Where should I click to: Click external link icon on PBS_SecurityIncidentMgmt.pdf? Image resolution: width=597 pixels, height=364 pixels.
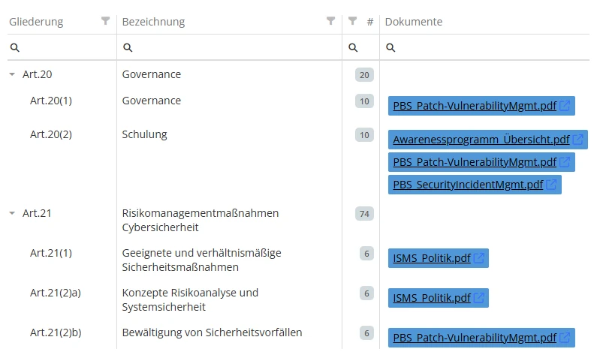coord(551,185)
